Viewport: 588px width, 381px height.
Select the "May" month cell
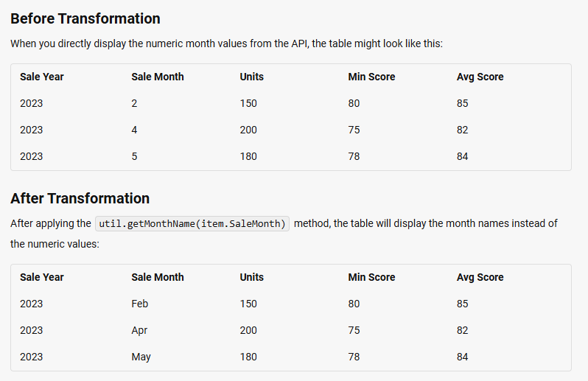pyautogui.click(x=141, y=357)
